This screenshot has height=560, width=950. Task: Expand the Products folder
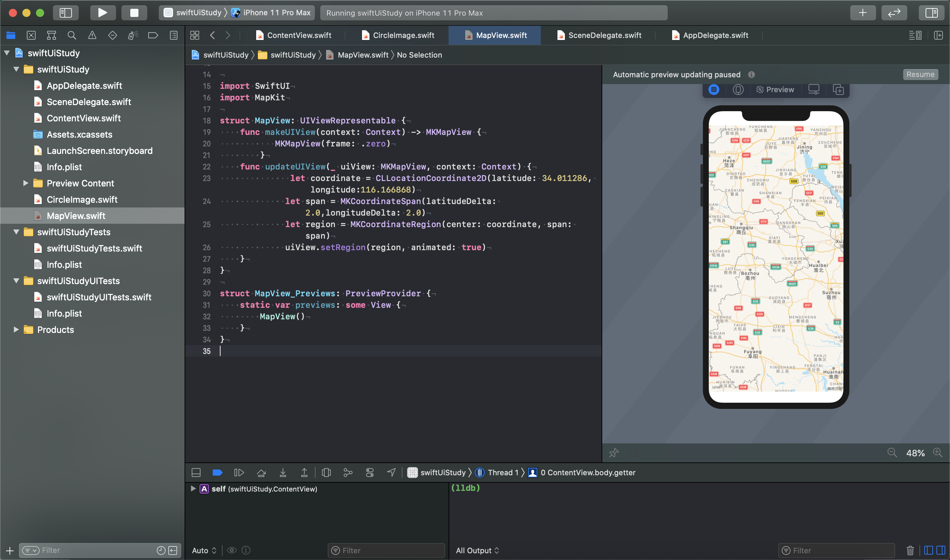point(16,329)
